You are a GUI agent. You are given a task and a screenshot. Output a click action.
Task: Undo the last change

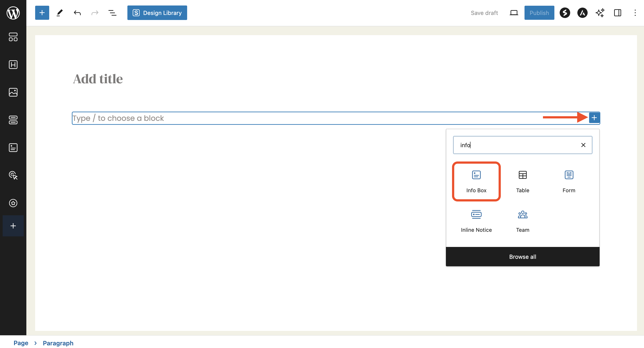77,13
